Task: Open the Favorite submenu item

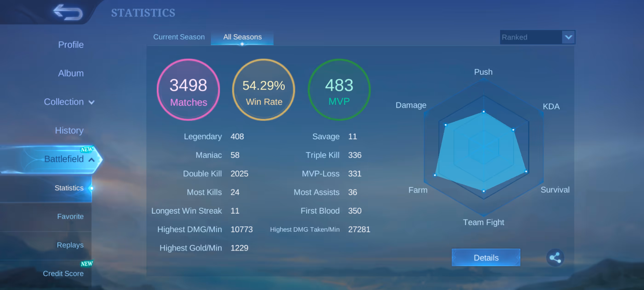Action: coord(70,216)
